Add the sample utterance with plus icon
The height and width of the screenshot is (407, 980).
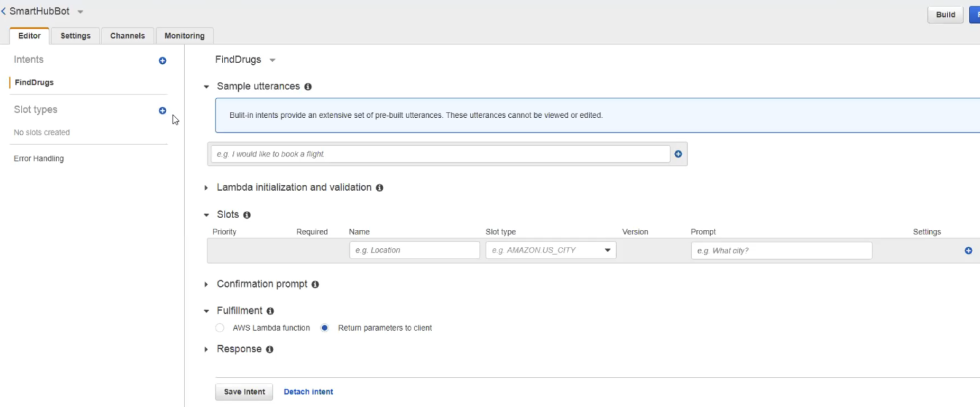tap(678, 154)
